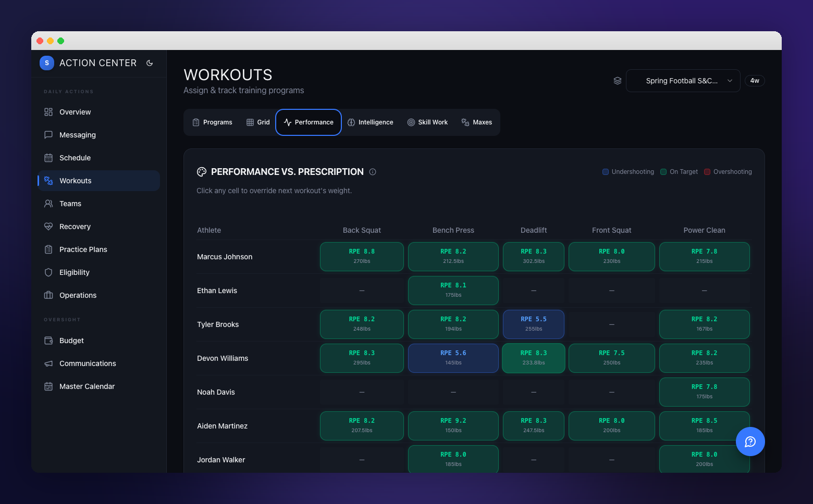Go to Schedule in sidebar

coord(98,158)
